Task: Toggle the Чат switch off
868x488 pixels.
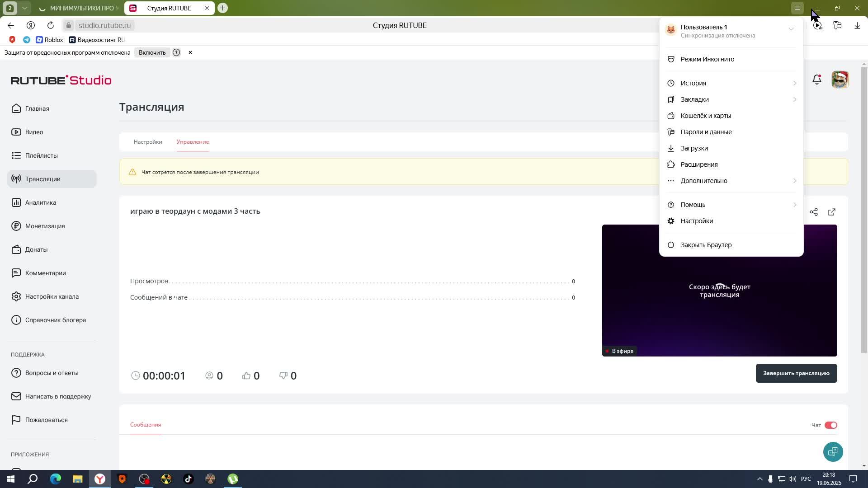Action: pyautogui.click(x=831, y=425)
